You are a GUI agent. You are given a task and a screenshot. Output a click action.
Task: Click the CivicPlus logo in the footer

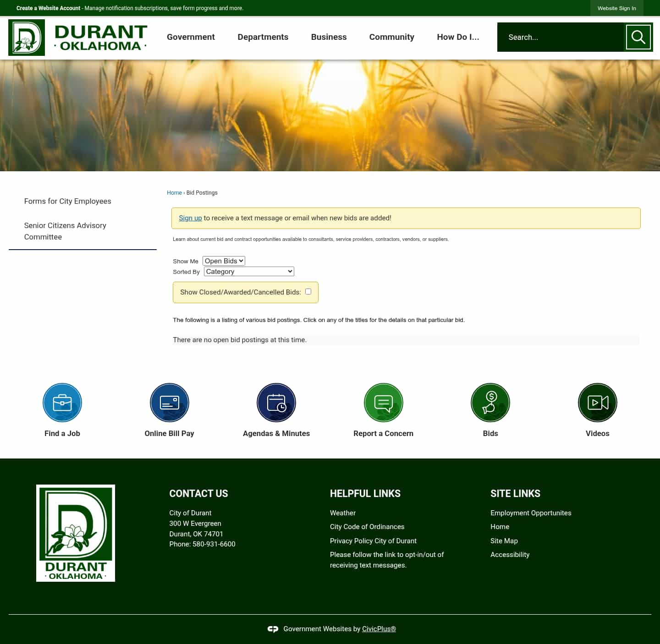tap(273, 629)
